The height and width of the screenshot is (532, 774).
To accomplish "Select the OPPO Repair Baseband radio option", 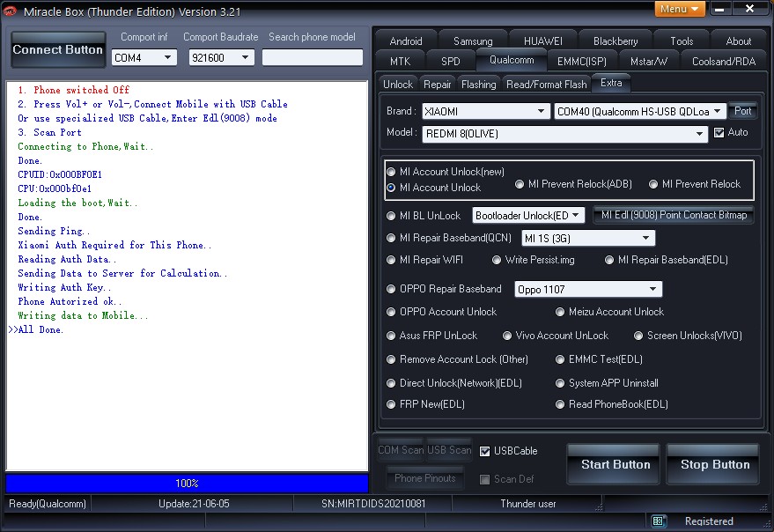I will click(391, 289).
